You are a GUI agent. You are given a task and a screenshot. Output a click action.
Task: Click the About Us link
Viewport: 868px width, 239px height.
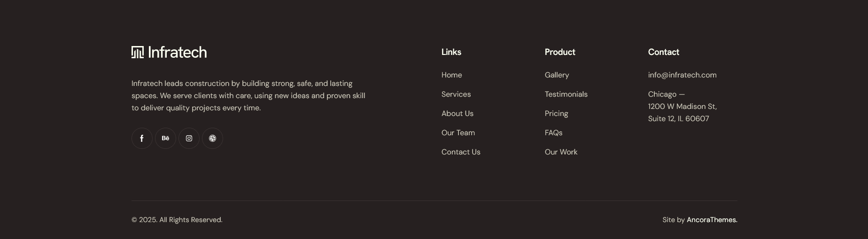click(x=457, y=114)
